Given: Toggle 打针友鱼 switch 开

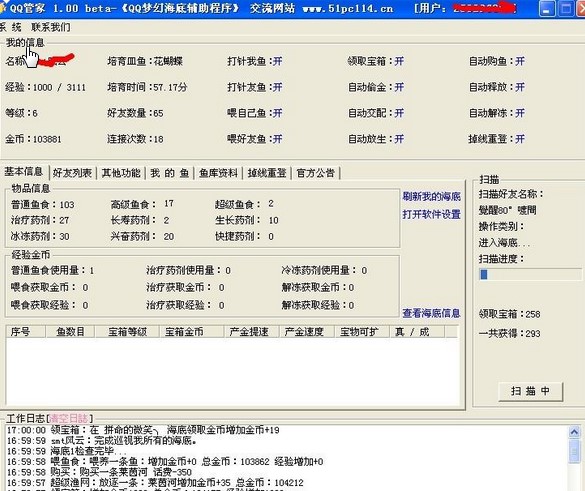Looking at the screenshot, I should (x=277, y=87).
